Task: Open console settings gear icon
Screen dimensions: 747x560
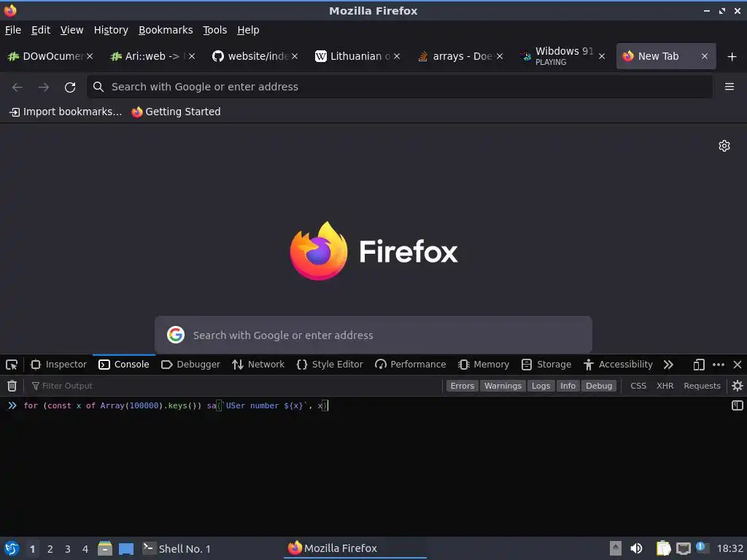Action: (x=737, y=386)
